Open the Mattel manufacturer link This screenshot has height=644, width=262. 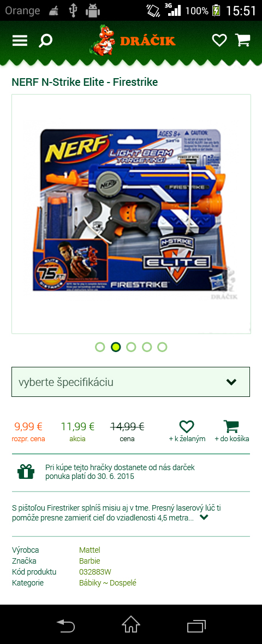[x=90, y=550]
